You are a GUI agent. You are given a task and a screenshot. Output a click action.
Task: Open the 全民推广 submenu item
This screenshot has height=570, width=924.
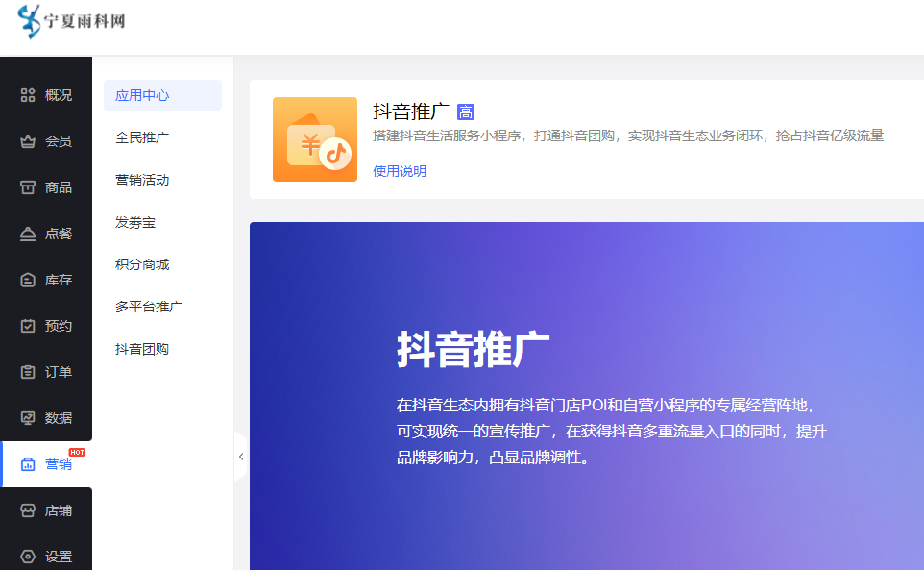pos(142,137)
